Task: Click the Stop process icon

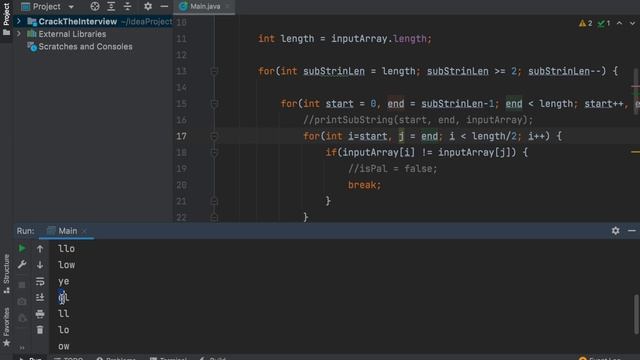Action: pos(22,285)
